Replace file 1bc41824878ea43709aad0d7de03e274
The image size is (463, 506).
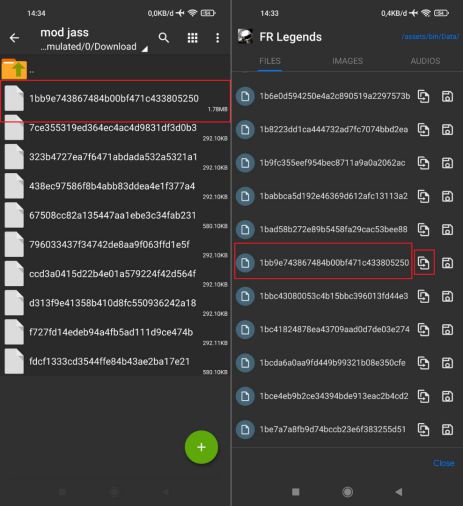pyautogui.click(x=424, y=330)
